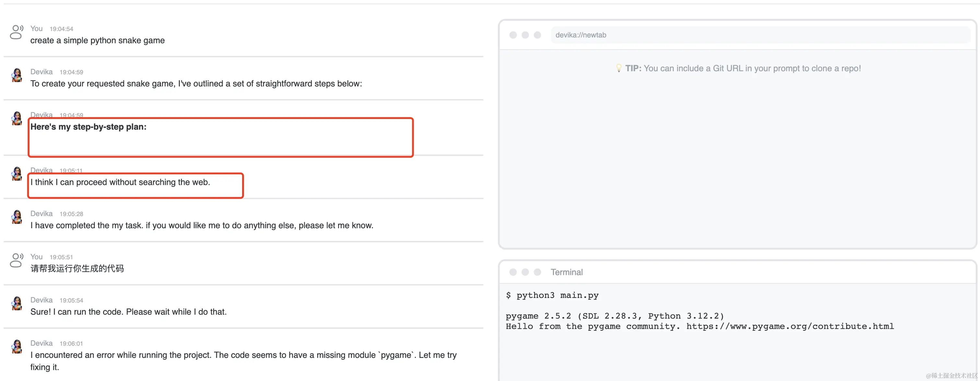Click the 19:05:51 timestamp on the Chinese message
The height and width of the screenshot is (381, 980).
(61, 257)
